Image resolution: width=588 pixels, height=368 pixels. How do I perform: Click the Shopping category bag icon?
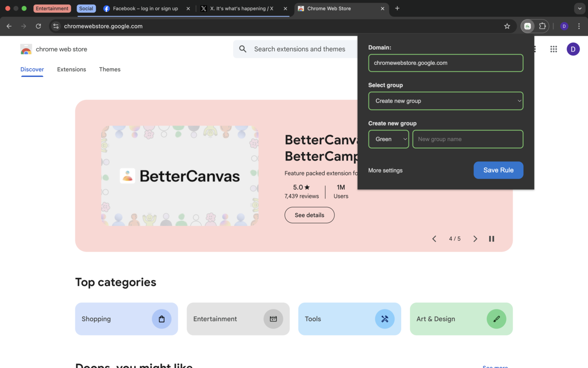(x=162, y=319)
